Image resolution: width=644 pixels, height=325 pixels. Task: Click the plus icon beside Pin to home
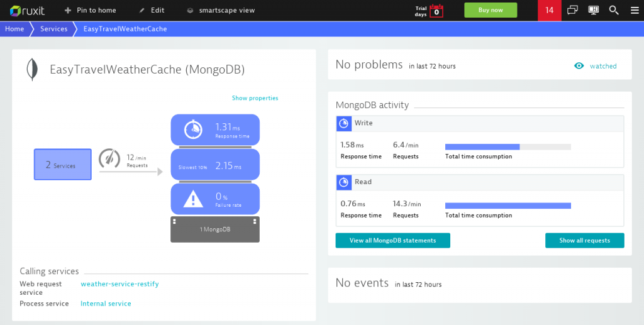pos(68,10)
